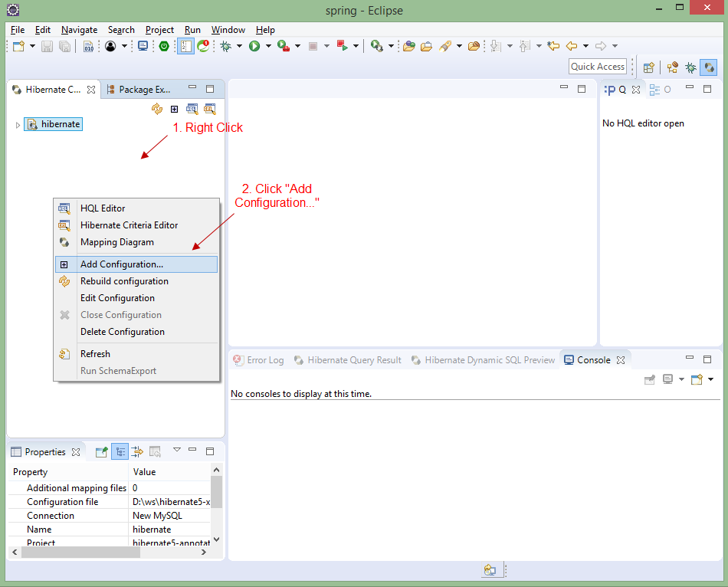Image resolution: width=728 pixels, height=587 pixels.
Task: Open HQL Editor icon in Hibernate view toolbar
Action: click(x=192, y=109)
